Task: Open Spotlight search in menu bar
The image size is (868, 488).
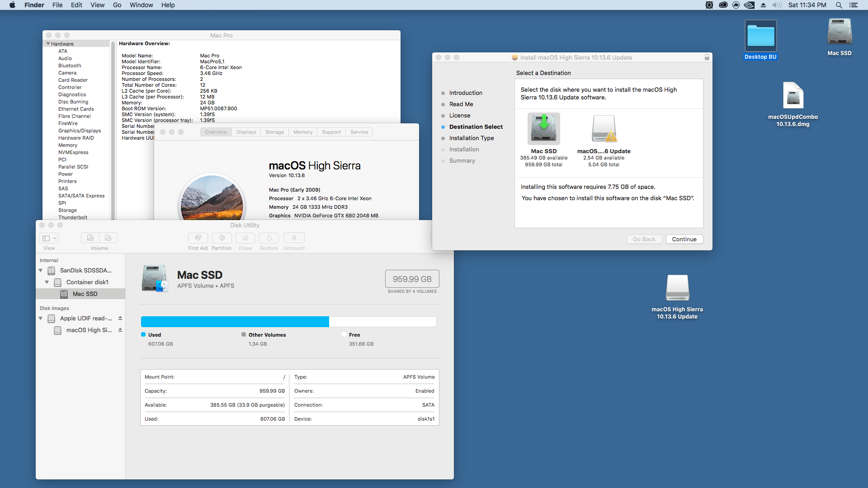Action: coord(839,5)
